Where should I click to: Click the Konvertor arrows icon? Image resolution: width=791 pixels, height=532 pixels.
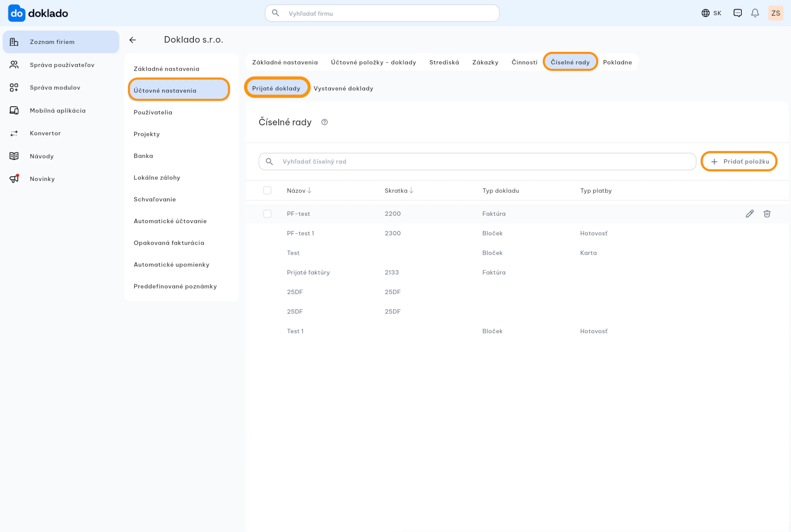(14, 133)
